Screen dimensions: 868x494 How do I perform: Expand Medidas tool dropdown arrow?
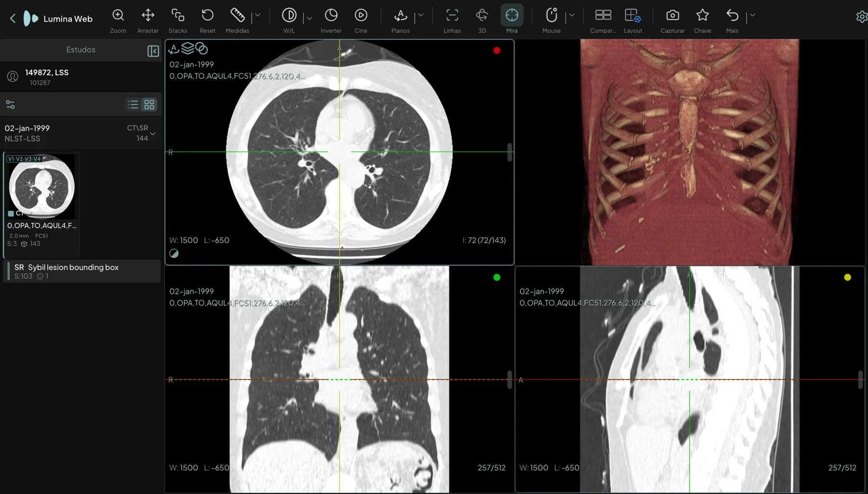258,15
